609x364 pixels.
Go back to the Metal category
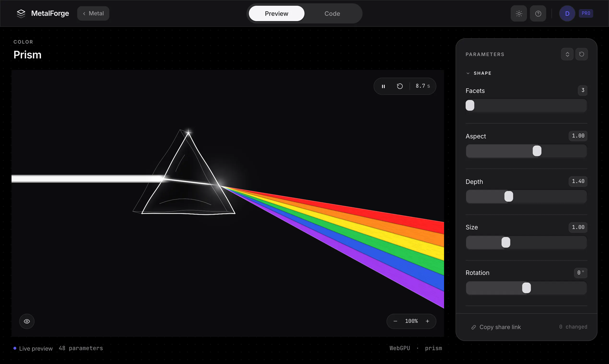click(x=93, y=13)
